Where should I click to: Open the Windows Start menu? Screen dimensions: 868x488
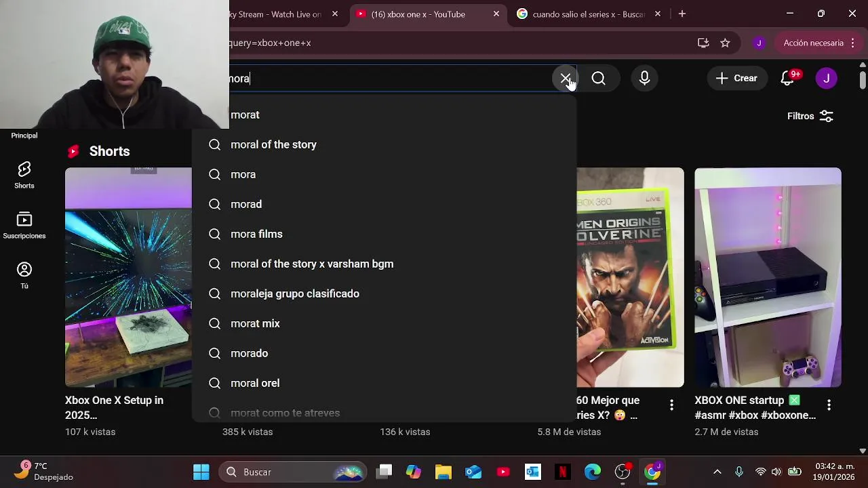pos(201,472)
